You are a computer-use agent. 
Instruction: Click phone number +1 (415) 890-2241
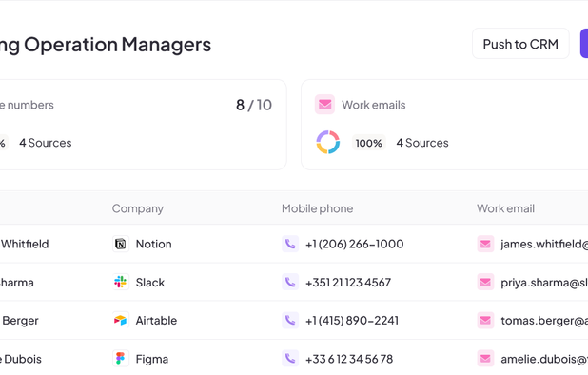[x=352, y=320]
